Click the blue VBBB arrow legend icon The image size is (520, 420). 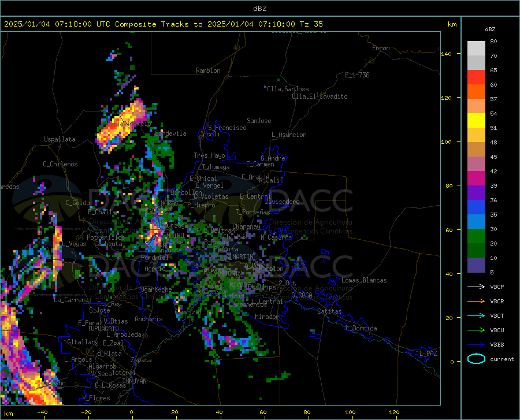(476, 345)
